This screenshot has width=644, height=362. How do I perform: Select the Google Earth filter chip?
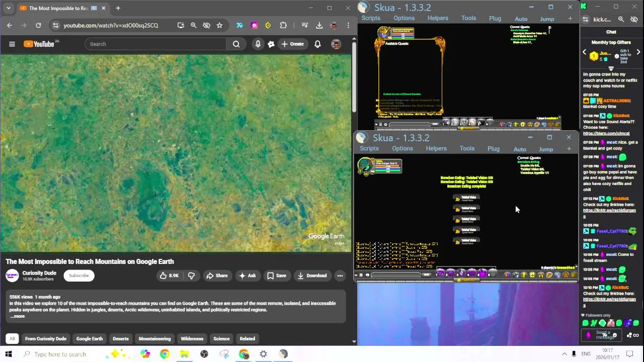pos(90,339)
